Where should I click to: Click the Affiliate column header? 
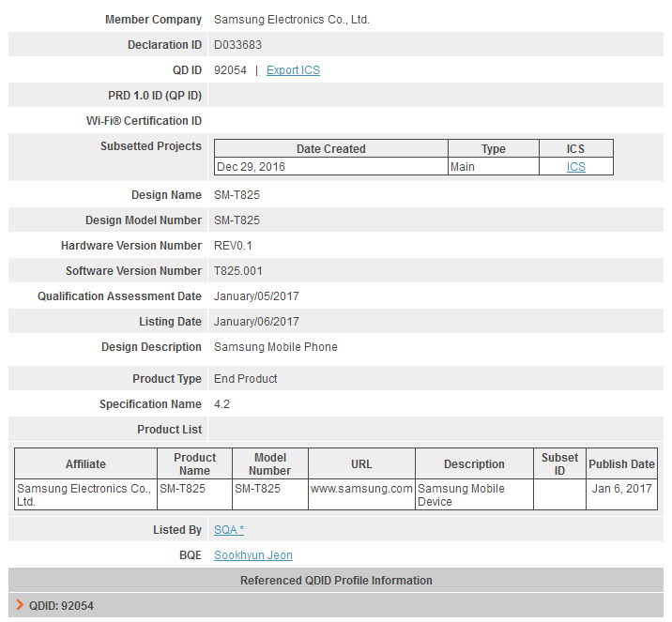pos(85,464)
